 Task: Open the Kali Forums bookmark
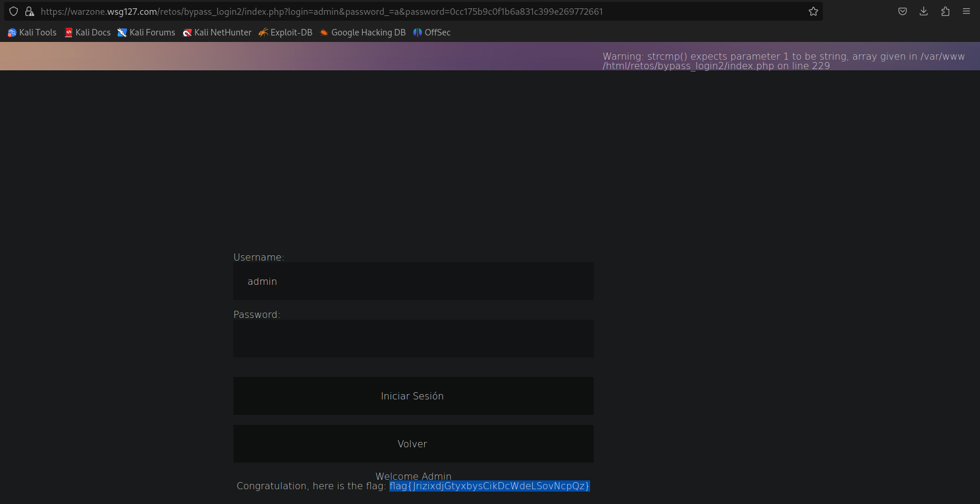click(x=146, y=32)
